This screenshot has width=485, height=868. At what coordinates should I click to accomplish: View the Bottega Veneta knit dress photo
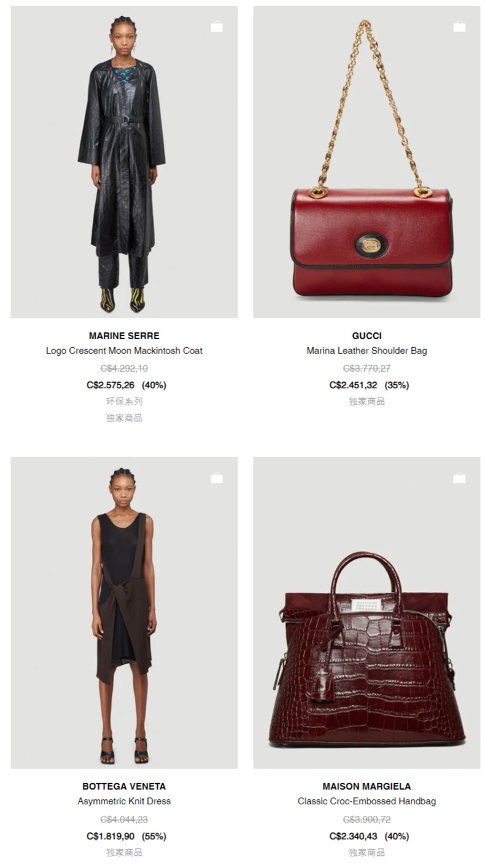124,613
